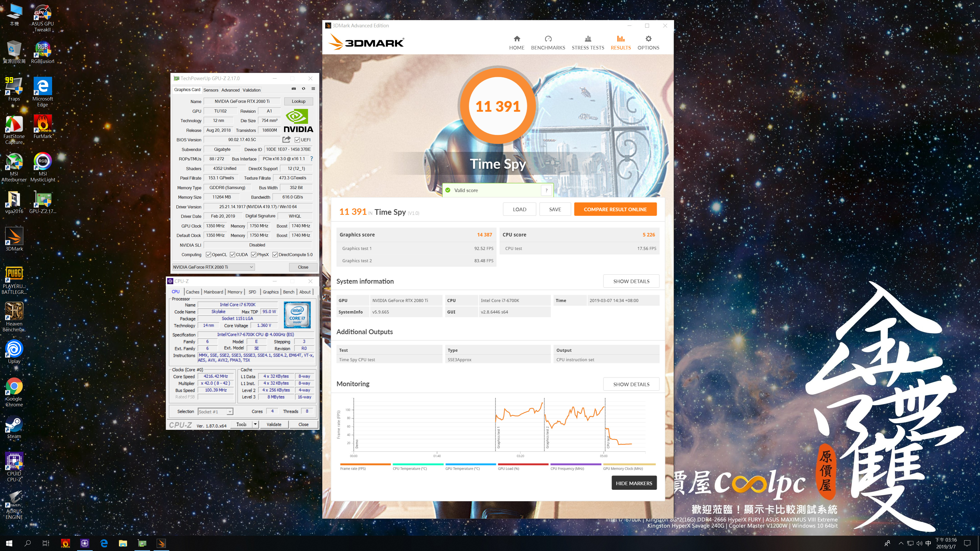
Task: Open Bench tab in CPU-Z
Action: click(x=289, y=292)
